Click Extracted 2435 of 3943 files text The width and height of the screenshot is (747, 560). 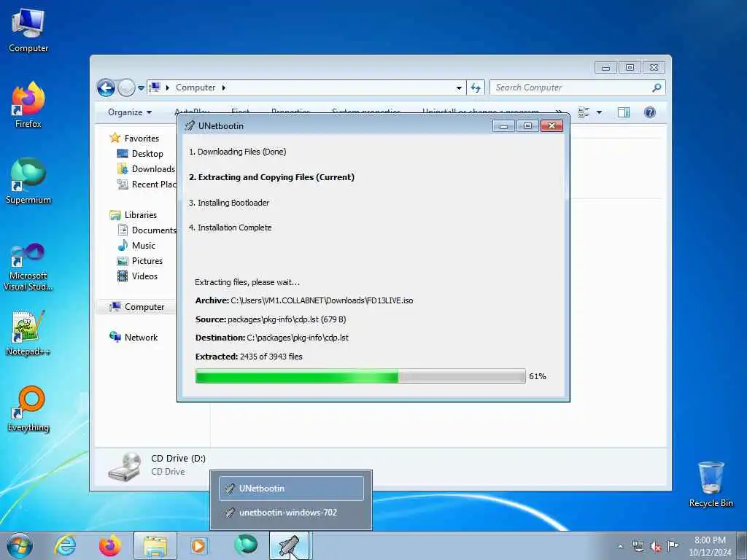point(249,357)
